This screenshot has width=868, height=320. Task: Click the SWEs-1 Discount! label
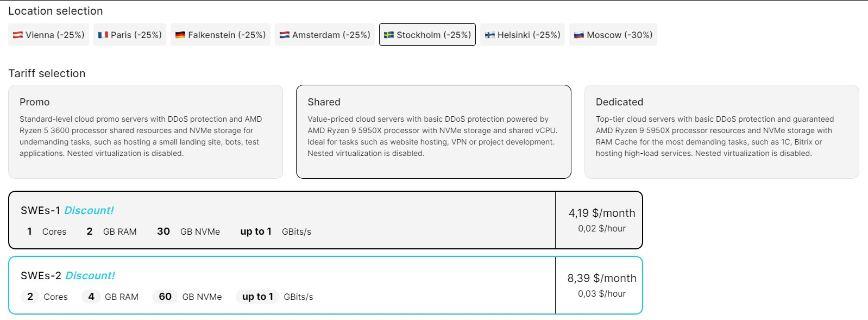click(89, 210)
